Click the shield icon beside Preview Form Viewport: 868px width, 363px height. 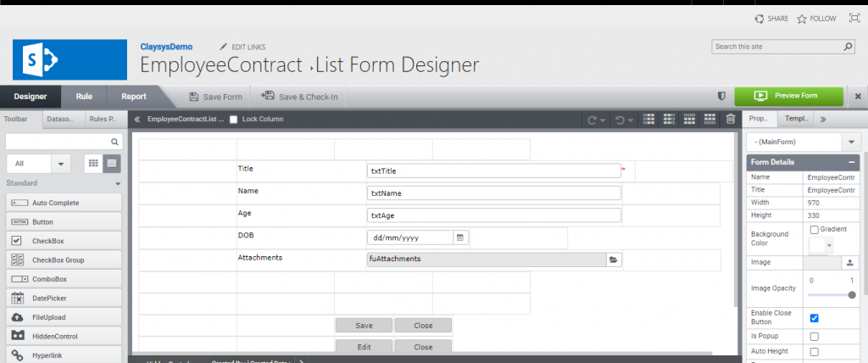721,97
